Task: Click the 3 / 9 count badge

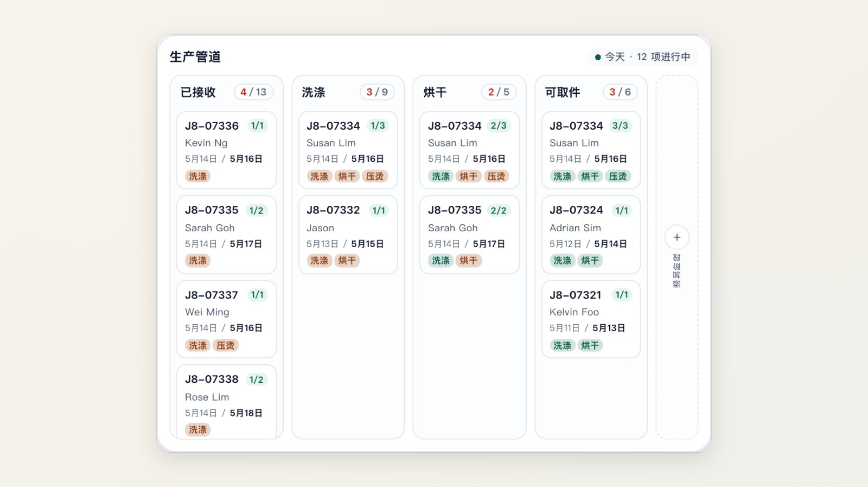Action: tap(377, 92)
